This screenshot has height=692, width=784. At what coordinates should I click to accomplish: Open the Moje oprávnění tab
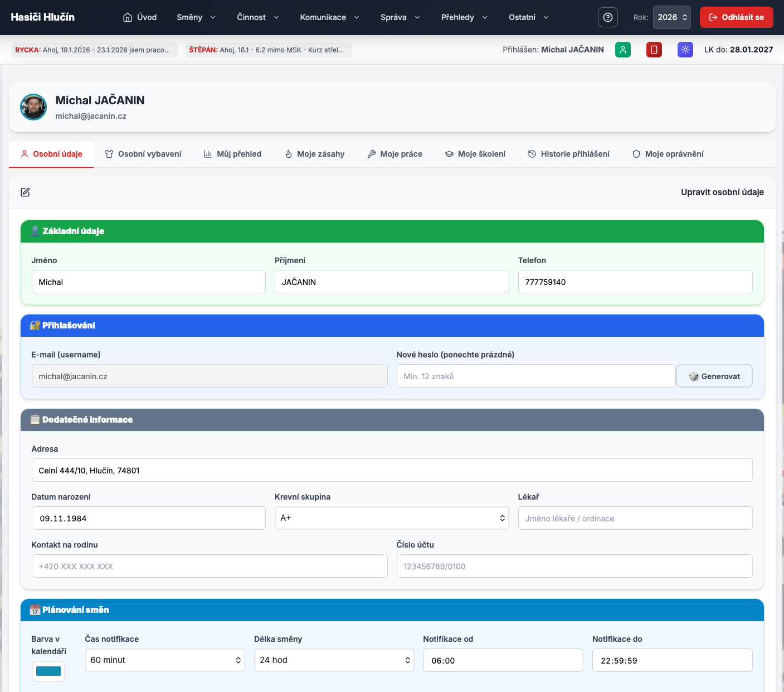click(x=668, y=154)
